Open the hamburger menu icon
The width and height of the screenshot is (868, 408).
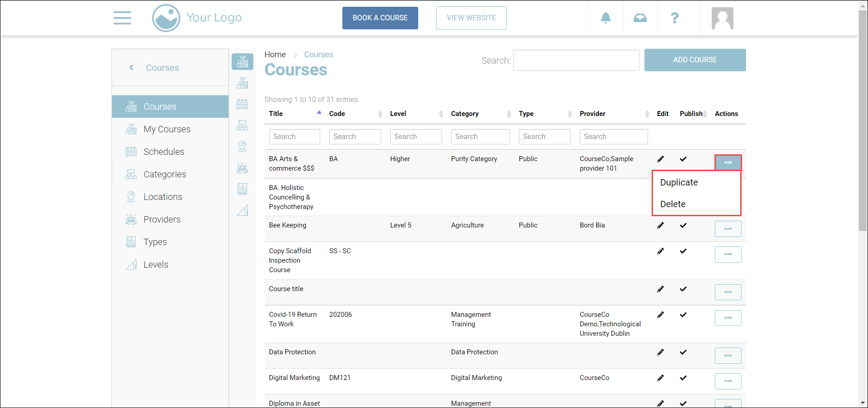pyautogui.click(x=122, y=18)
